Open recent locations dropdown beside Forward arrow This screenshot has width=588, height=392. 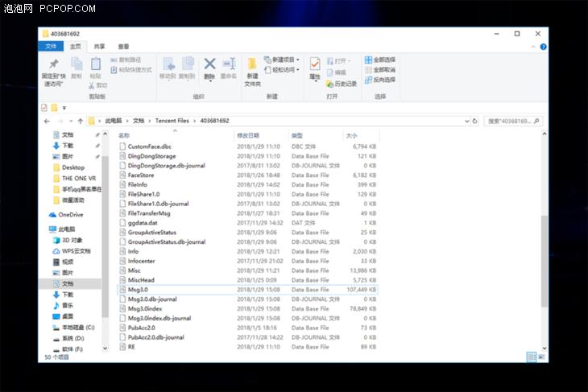pos(71,121)
